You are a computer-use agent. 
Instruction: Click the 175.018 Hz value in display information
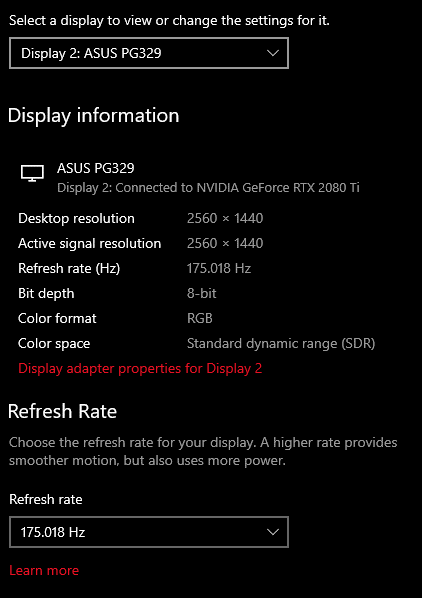point(219,268)
